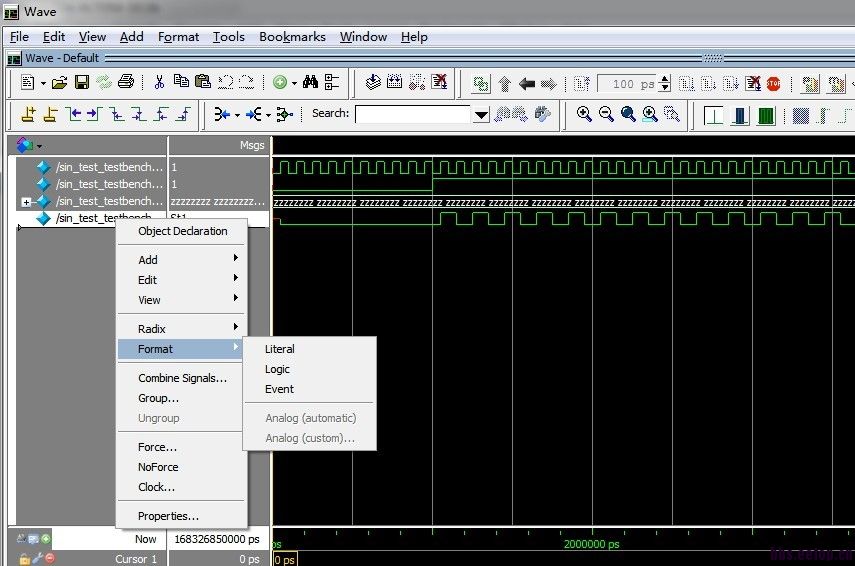Image resolution: width=855 pixels, height=566 pixels.
Task: Select Force... in context menu
Action: coord(182,447)
